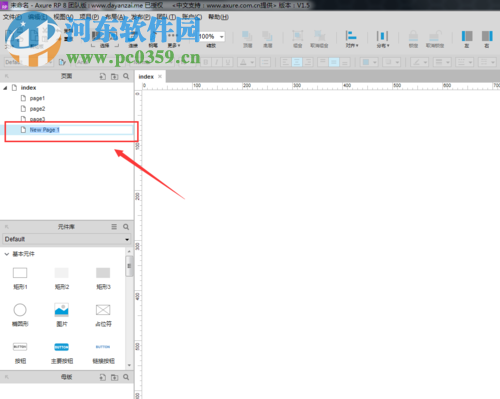
Task: Switch to the index canvas tab
Action: pos(146,77)
